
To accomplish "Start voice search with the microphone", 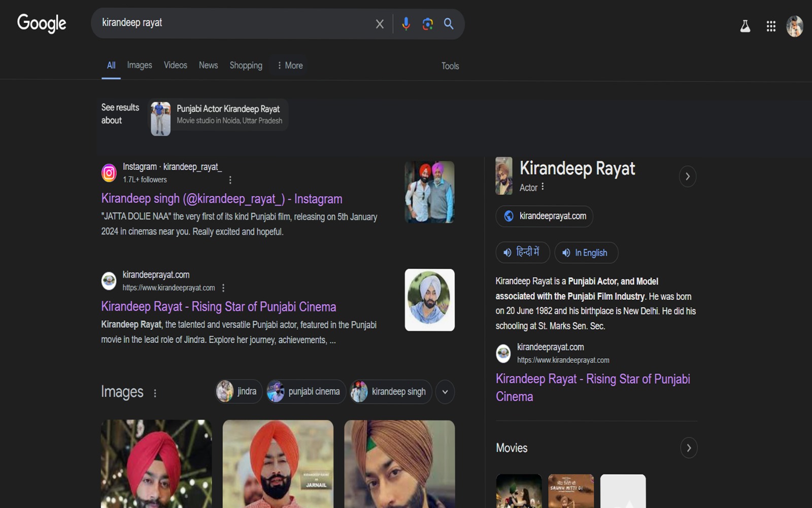I will (x=406, y=24).
